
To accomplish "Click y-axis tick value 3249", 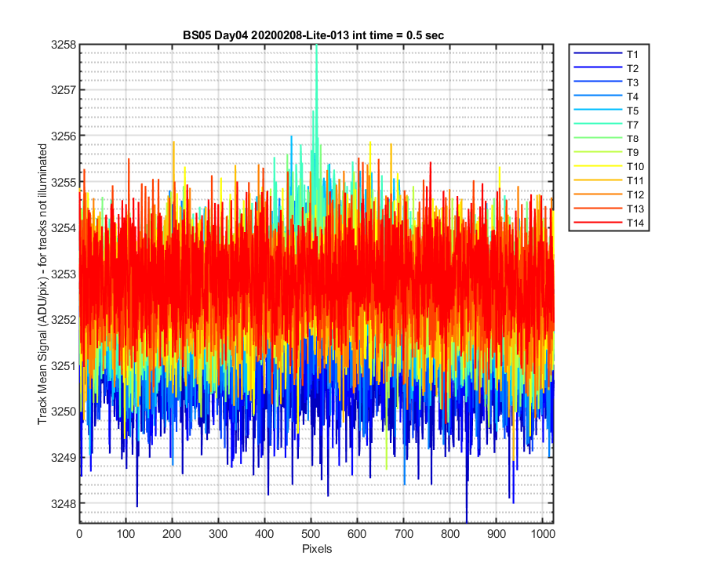I will point(64,458).
